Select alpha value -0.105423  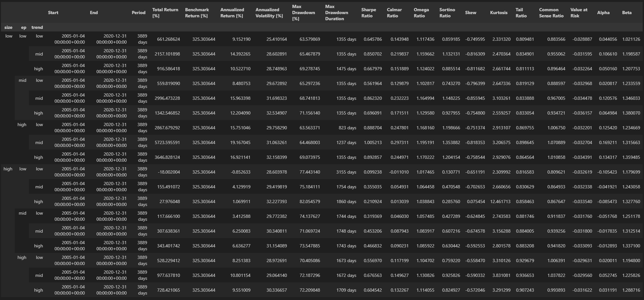[607, 172]
